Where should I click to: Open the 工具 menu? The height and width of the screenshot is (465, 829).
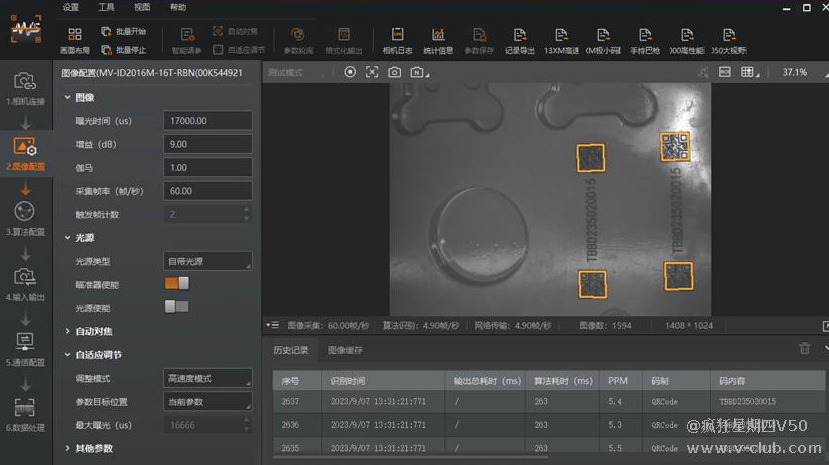click(106, 7)
